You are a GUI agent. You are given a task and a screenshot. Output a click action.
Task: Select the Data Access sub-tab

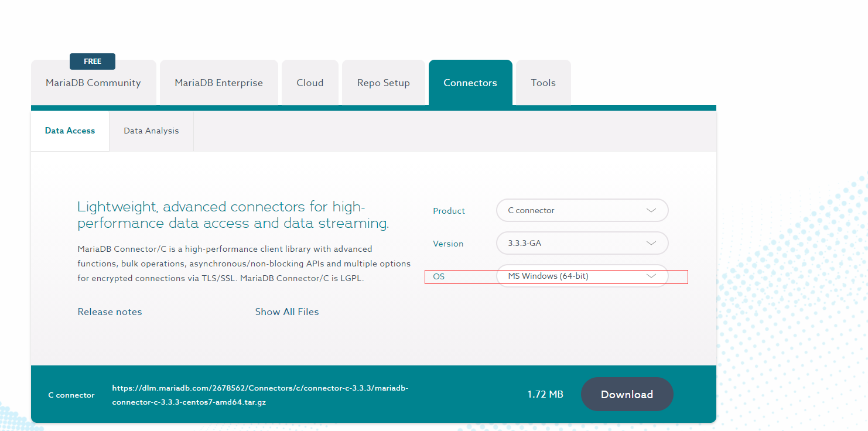[70, 131]
